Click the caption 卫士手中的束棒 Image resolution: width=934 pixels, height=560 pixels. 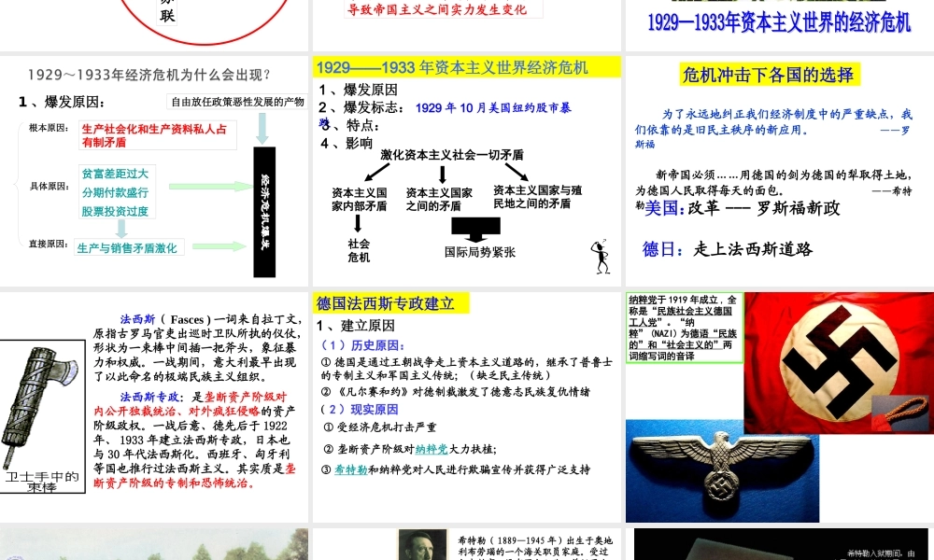pyautogui.click(x=42, y=482)
